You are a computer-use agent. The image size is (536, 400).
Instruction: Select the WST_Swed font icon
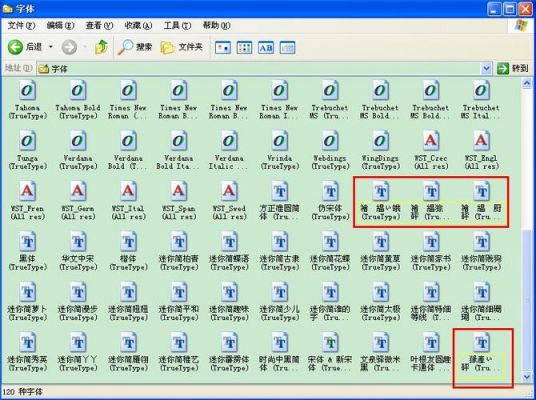[229, 191]
